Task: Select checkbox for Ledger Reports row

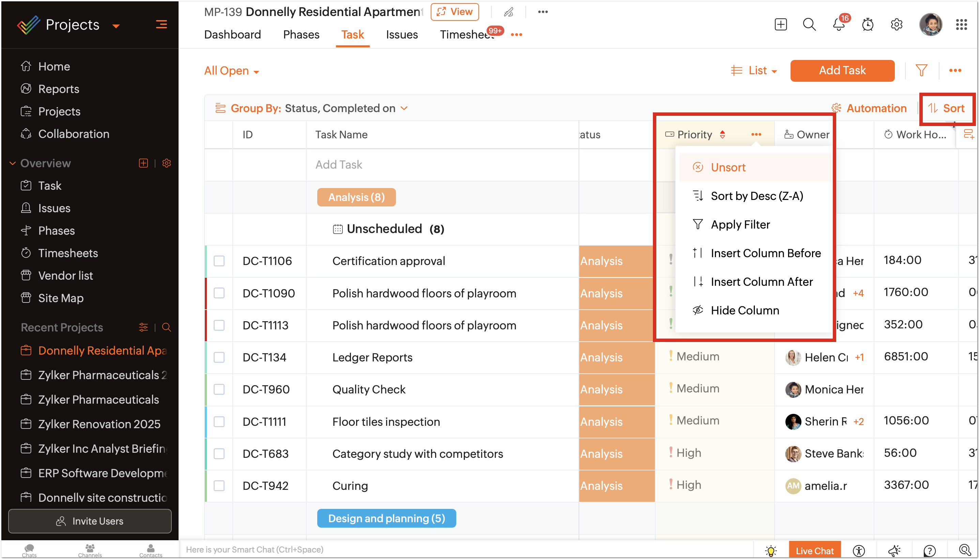Action: (219, 357)
